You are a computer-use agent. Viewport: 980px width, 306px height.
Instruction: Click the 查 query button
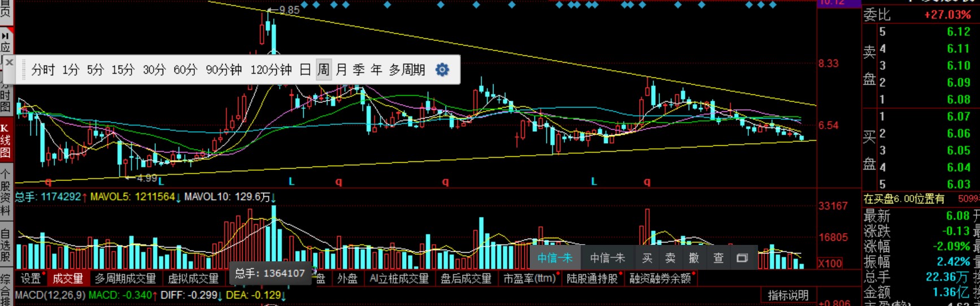(718, 258)
